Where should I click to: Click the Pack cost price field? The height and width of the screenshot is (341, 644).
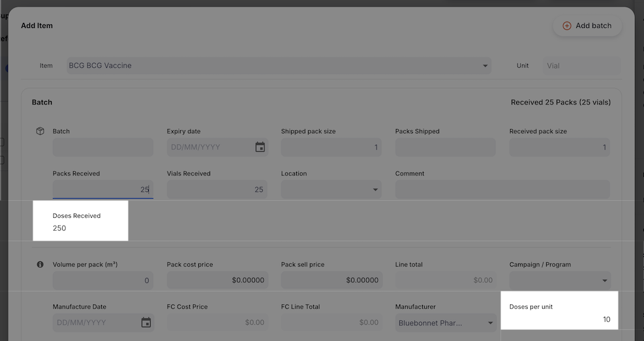(x=217, y=280)
